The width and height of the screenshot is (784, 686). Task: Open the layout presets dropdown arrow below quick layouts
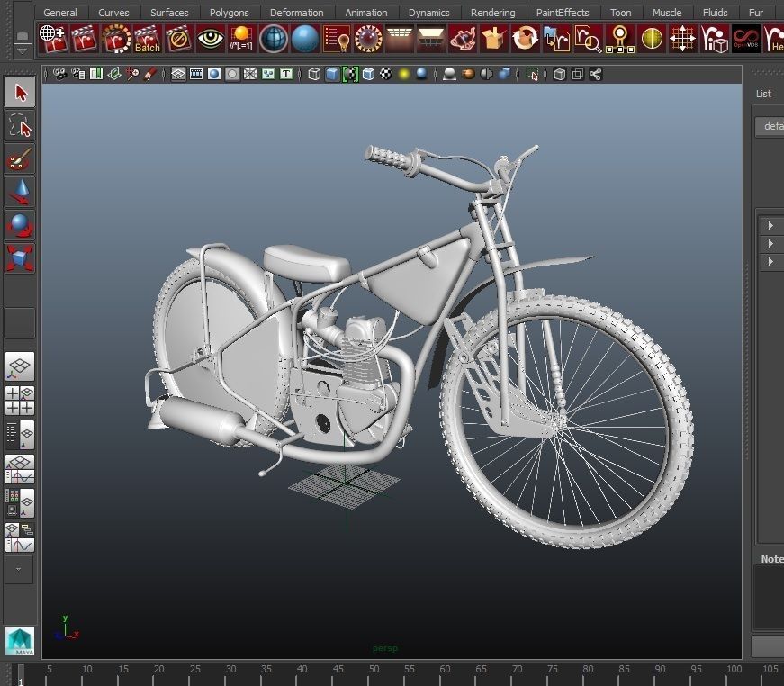[x=19, y=570]
